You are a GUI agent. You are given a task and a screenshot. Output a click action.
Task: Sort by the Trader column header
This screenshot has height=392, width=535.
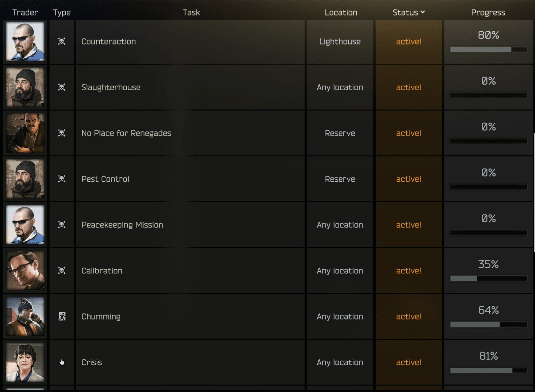click(25, 12)
